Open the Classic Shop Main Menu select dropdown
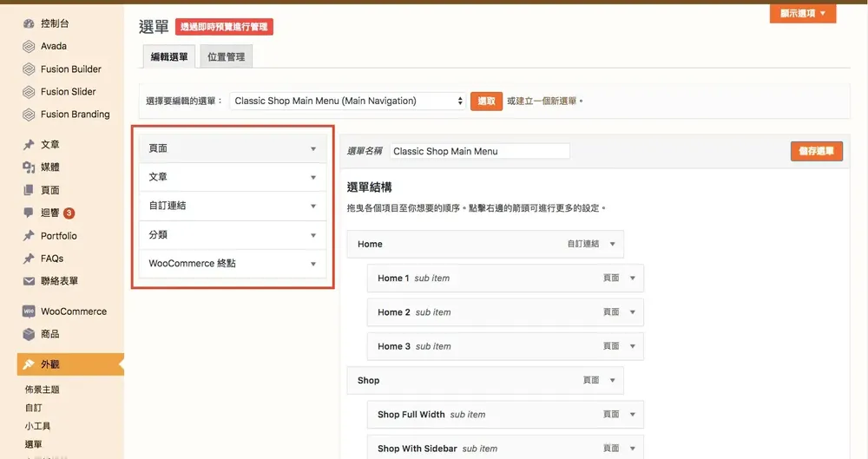Viewport: 868px width, 459px height. pos(348,101)
